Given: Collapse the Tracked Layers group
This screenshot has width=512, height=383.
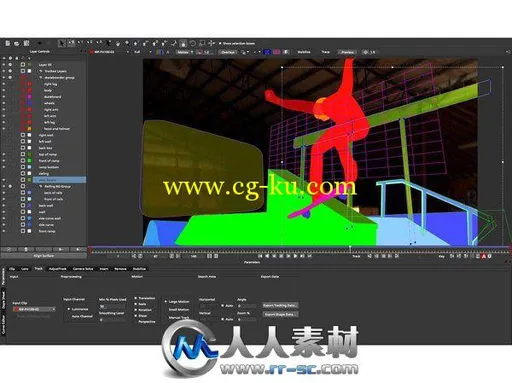Looking at the screenshot, I should coord(41,71).
